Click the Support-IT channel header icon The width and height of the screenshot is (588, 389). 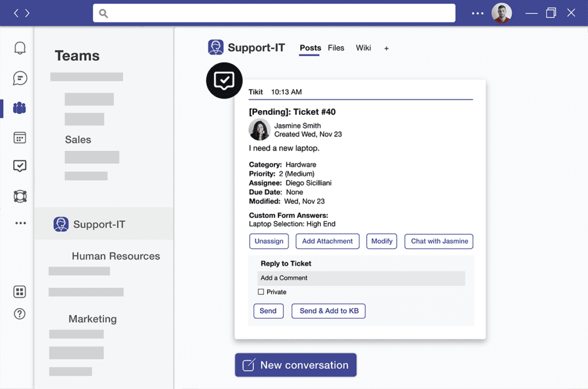pyautogui.click(x=216, y=47)
